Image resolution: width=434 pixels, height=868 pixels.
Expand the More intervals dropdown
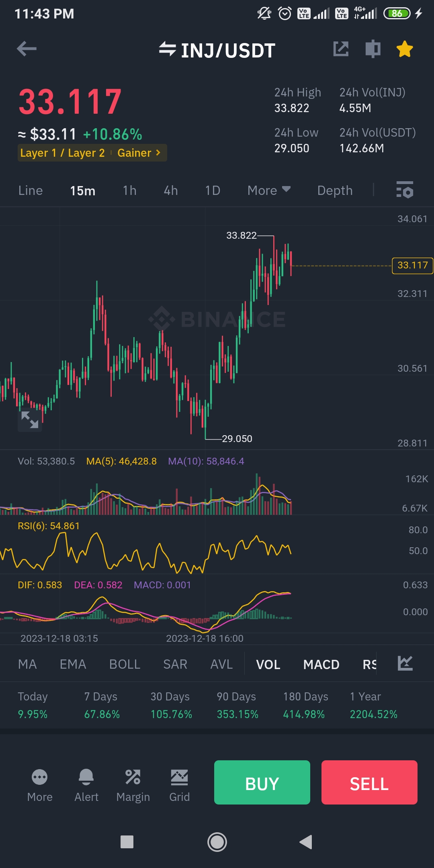269,190
